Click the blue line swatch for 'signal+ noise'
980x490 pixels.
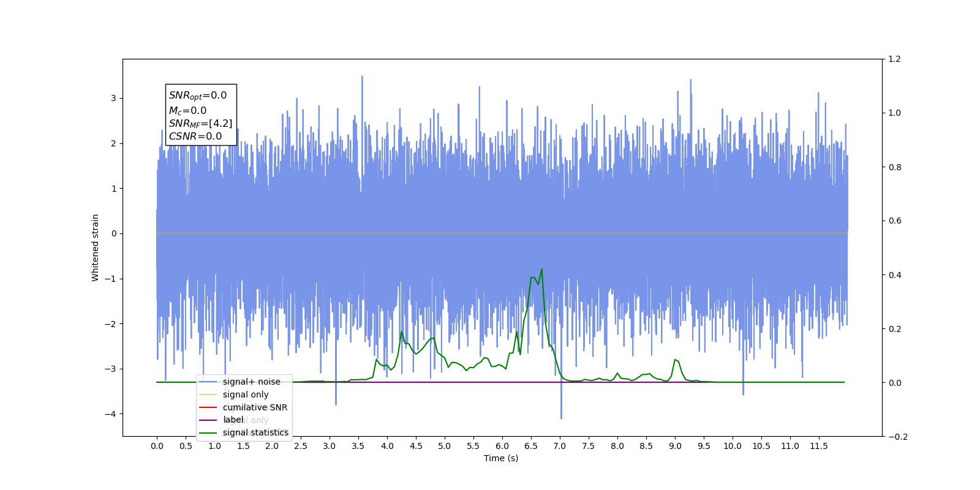tap(208, 382)
